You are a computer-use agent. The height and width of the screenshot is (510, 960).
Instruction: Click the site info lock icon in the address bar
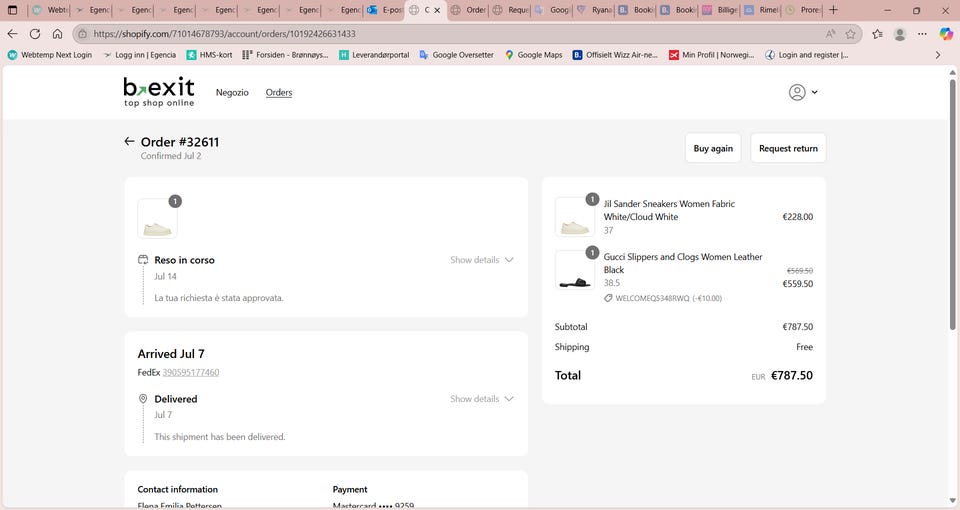coord(83,34)
